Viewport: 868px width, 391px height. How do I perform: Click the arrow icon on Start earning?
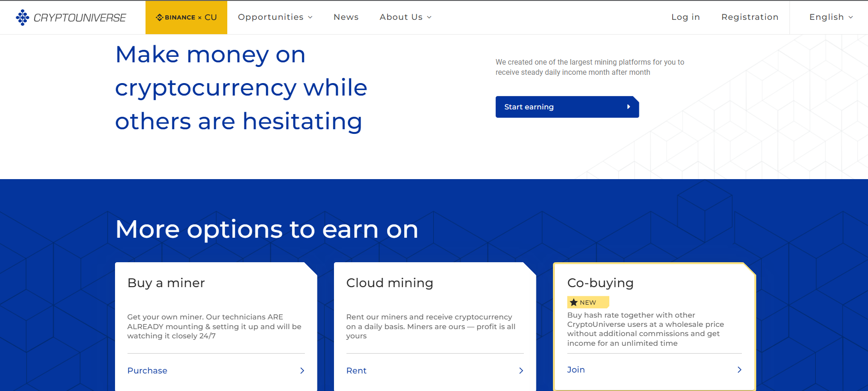[628, 107]
